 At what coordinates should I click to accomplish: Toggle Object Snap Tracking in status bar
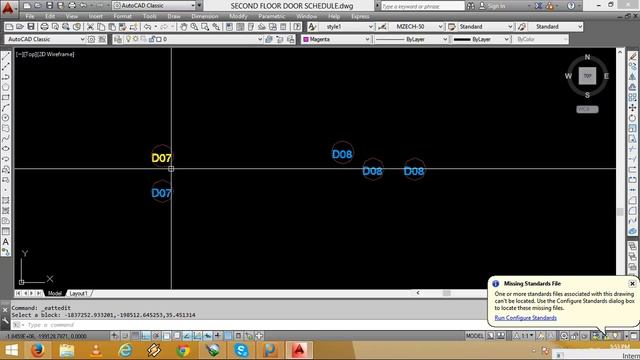[187, 336]
